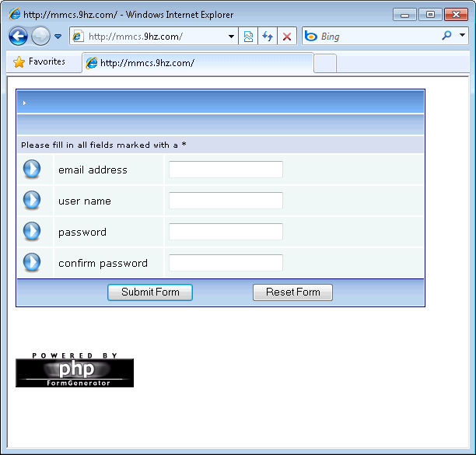This screenshot has height=455, width=476.
Task: Focus the email address input field
Action: click(226, 170)
